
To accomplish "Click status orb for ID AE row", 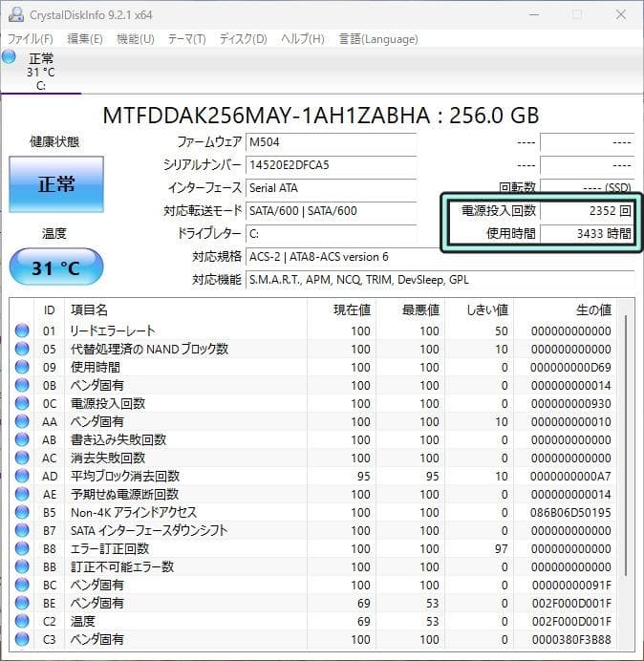I will [22, 494].
